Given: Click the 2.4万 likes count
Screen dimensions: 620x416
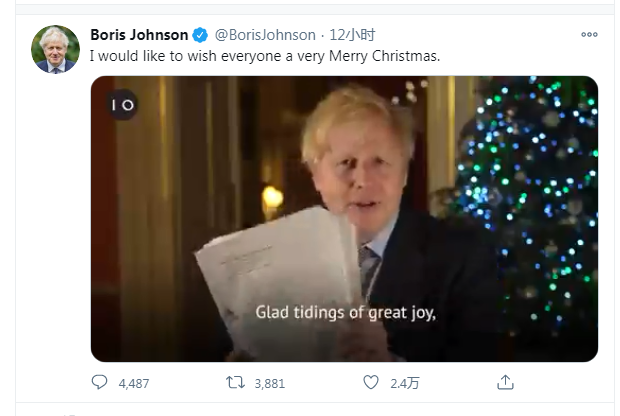Looking at the screenshot, I should [404, 382].
